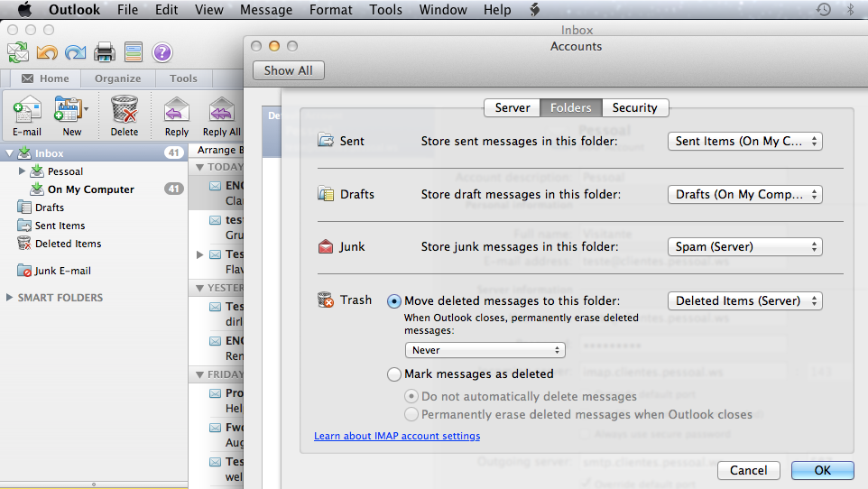The image size is (868, 489).
Task: Click the Undo arrow icon
Action: 47,52
